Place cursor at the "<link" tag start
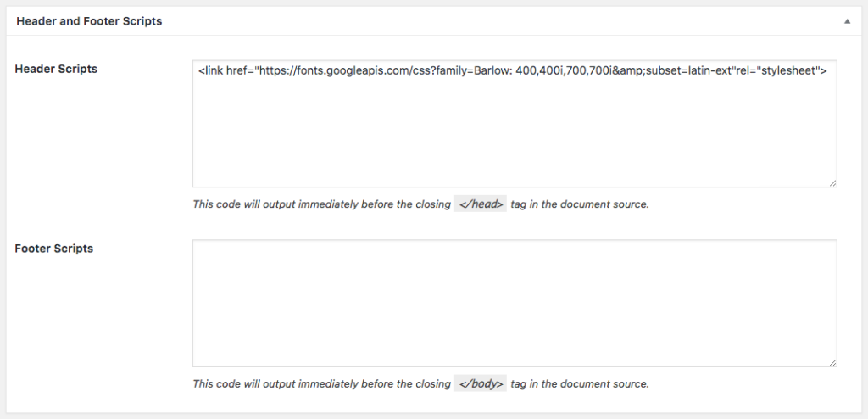 click(210, 71)
